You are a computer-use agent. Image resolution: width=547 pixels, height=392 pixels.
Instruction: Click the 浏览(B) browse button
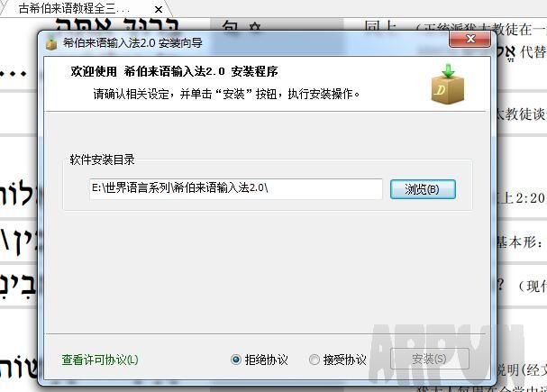pyautogui.click(x=423, y=189)
